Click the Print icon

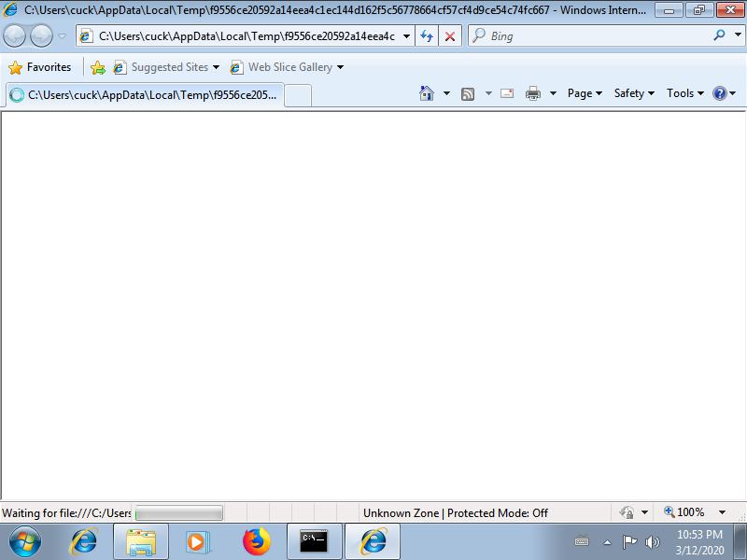click(532, 93)
